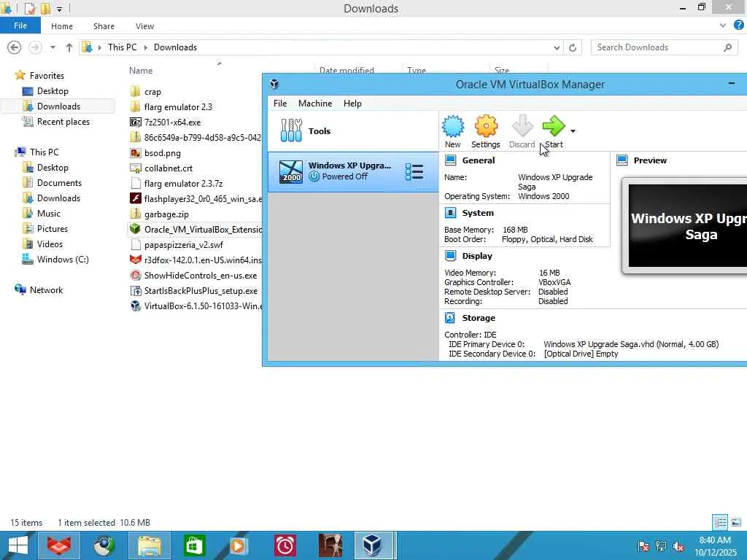
Task: Open Videos in navigation pane
Action: (x=50, y=244)
